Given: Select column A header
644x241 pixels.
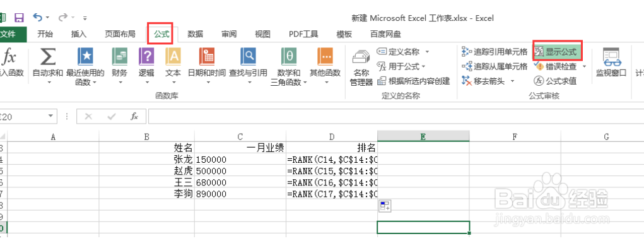Looking at the screenshot, I should point(53,137).
